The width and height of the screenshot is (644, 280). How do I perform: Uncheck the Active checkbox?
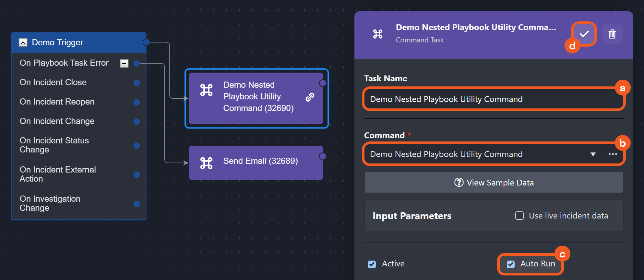tap(372, 264)
